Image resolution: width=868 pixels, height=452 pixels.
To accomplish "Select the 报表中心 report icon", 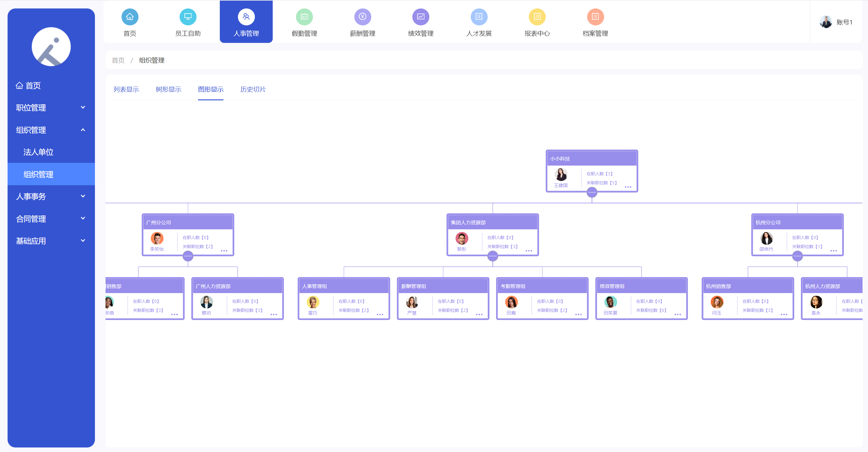I will point(537,17).
